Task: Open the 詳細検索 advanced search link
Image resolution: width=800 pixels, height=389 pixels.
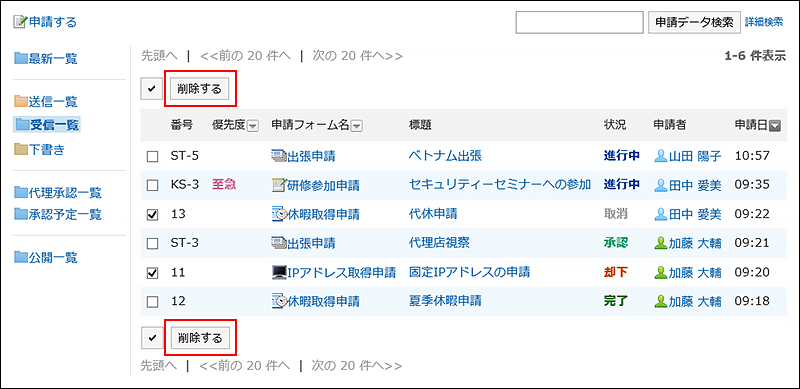Action: (x=764, y=22)
